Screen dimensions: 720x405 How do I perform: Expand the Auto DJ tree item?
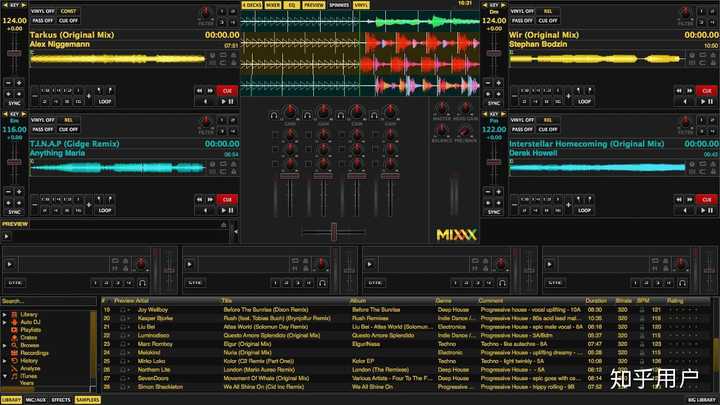tap(4, 322)
